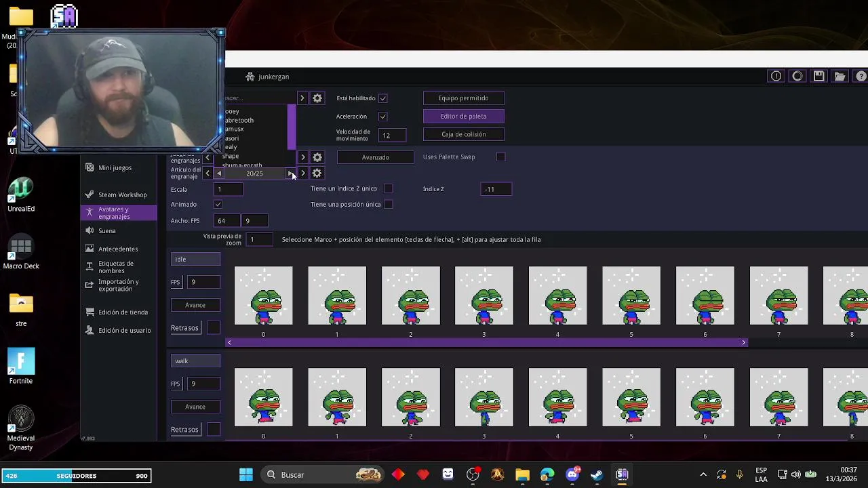Click left chevron for Juego de engranajes
This screenshot has width=868, height=488.
(x=208, y=157)
